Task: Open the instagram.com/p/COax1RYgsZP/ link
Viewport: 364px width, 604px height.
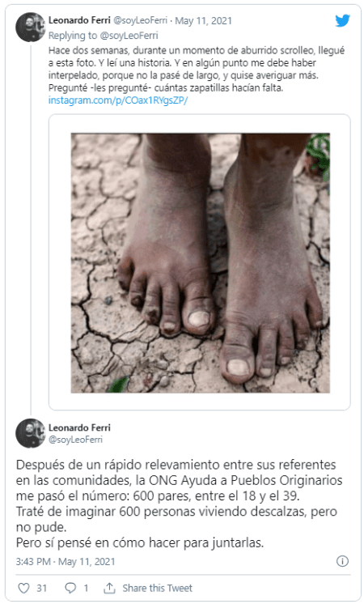Action: [118, 100]
